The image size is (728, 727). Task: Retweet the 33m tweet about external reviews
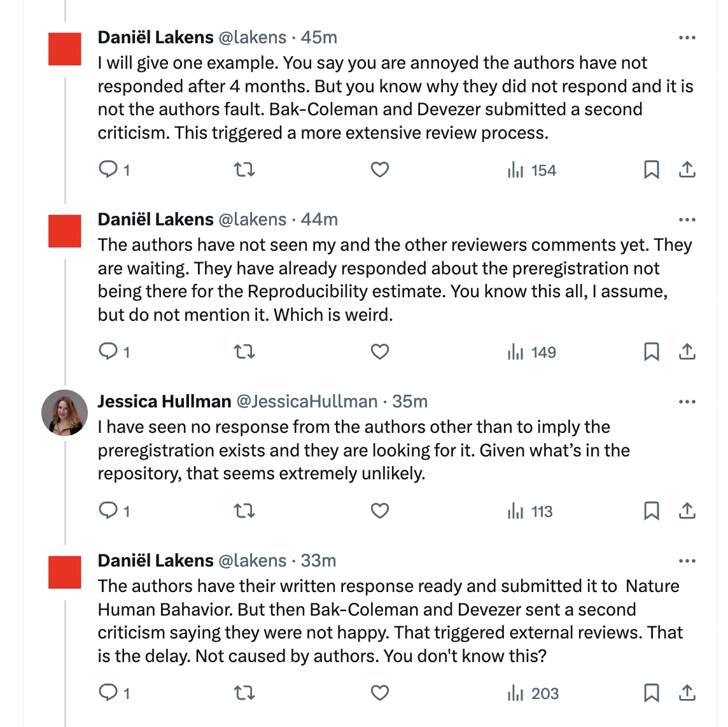point(244,693)
